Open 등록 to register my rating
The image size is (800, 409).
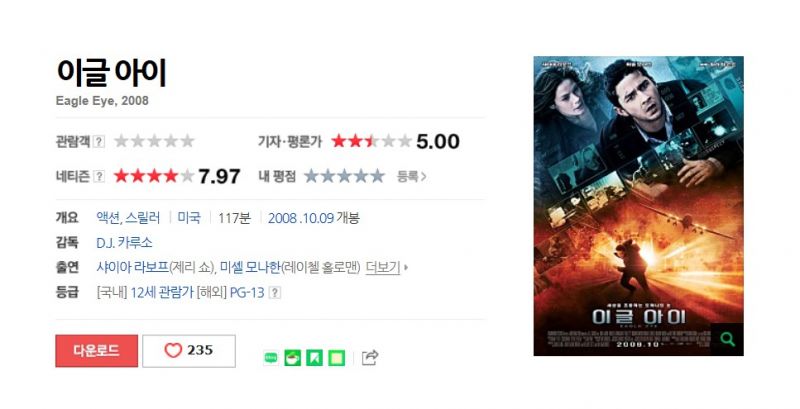[x=411, y=176]
